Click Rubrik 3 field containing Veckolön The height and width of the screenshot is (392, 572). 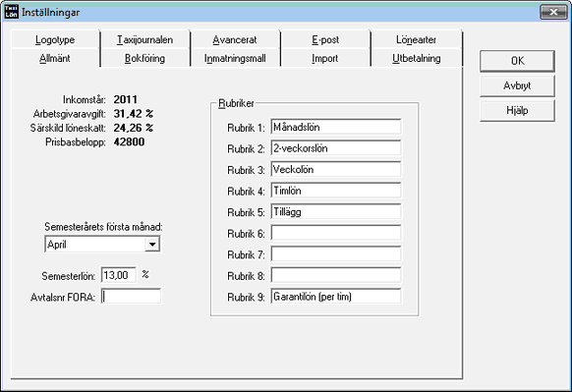(x=336, y=169)
